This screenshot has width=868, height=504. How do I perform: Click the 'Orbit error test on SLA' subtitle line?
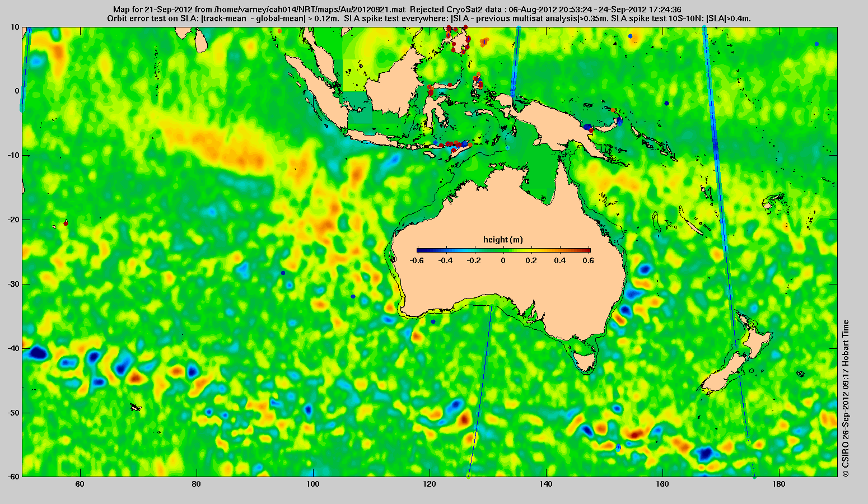coord(429,18)
